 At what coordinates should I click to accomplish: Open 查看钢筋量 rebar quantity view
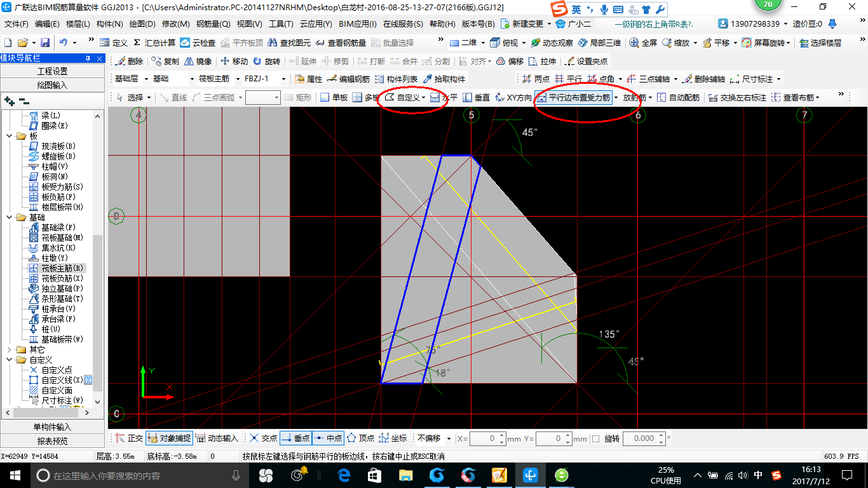pos(341,43)
